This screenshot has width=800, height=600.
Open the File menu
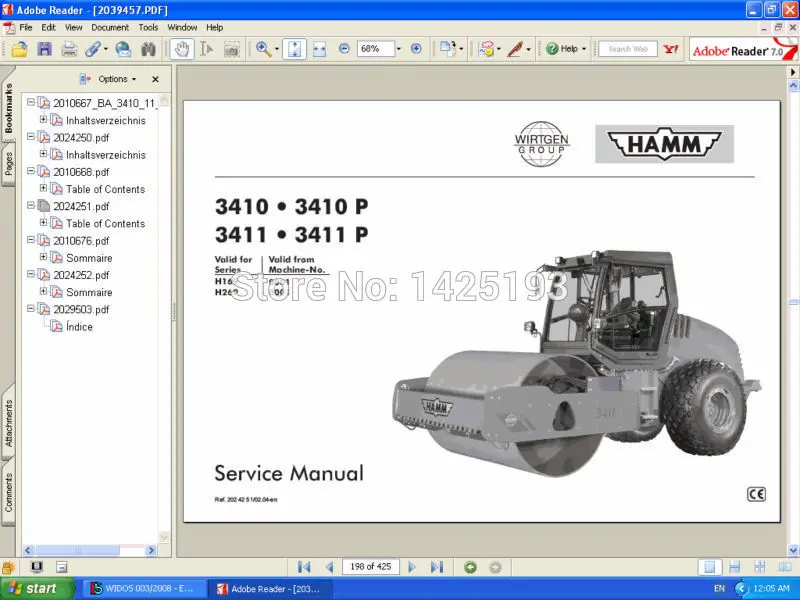tap(26, 28)
